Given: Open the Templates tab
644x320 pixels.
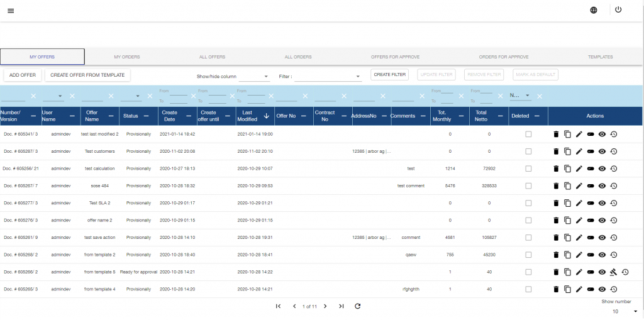Looking at the screenshot, I should coord(600,57).
